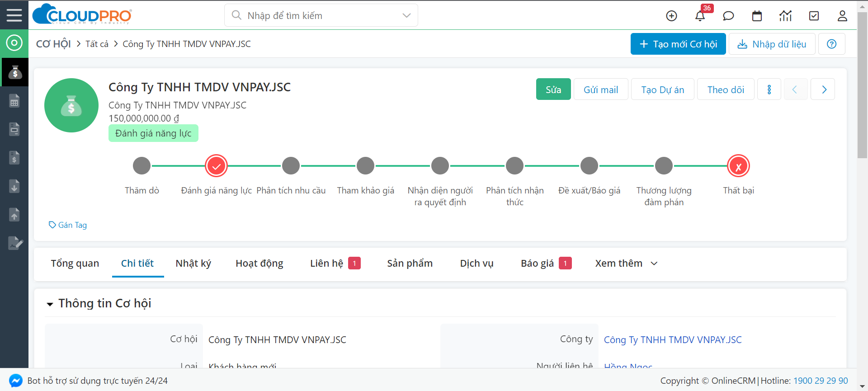
Task: Collapse the Thông tin Cơ hội section
Action: pos(50,304)
